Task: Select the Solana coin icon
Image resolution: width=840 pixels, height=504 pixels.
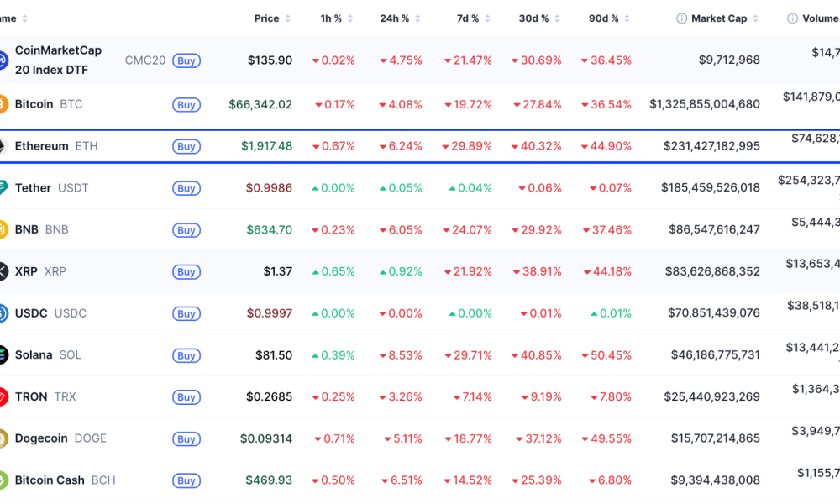Action: [x=6, y=354]
